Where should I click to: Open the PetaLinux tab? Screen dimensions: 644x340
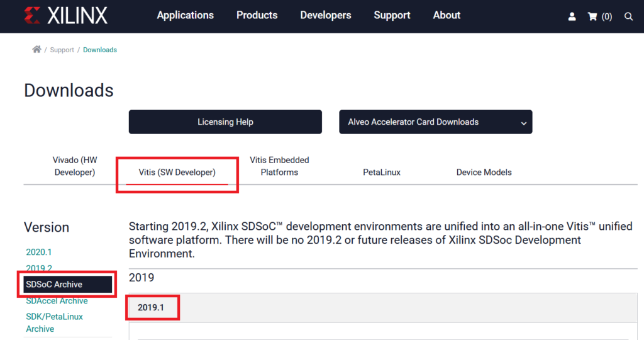(x=381, y=172)
